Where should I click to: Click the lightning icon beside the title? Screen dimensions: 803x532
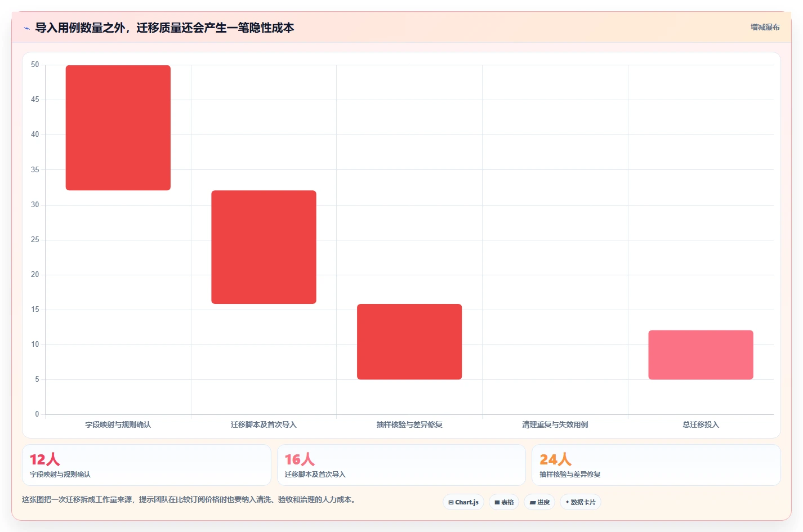[26, 28]
